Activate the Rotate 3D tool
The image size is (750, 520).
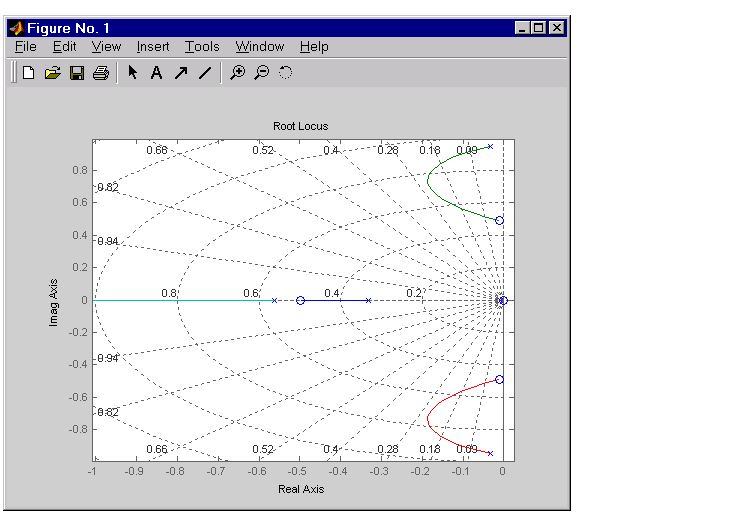click(x=285, y=73)
